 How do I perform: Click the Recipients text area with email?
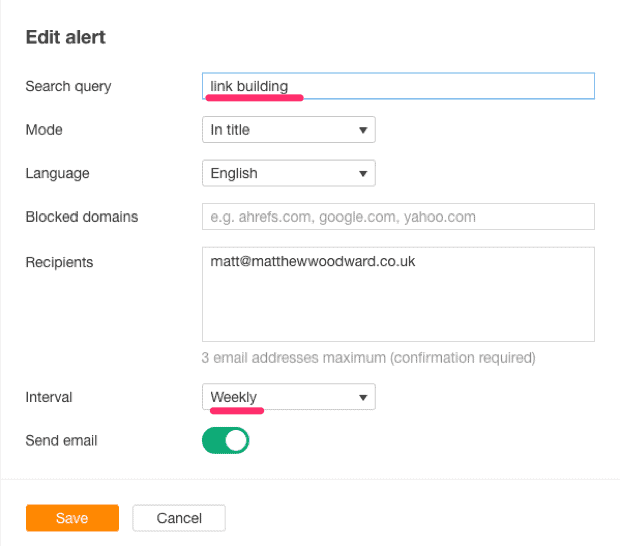[x=398, y=294]
